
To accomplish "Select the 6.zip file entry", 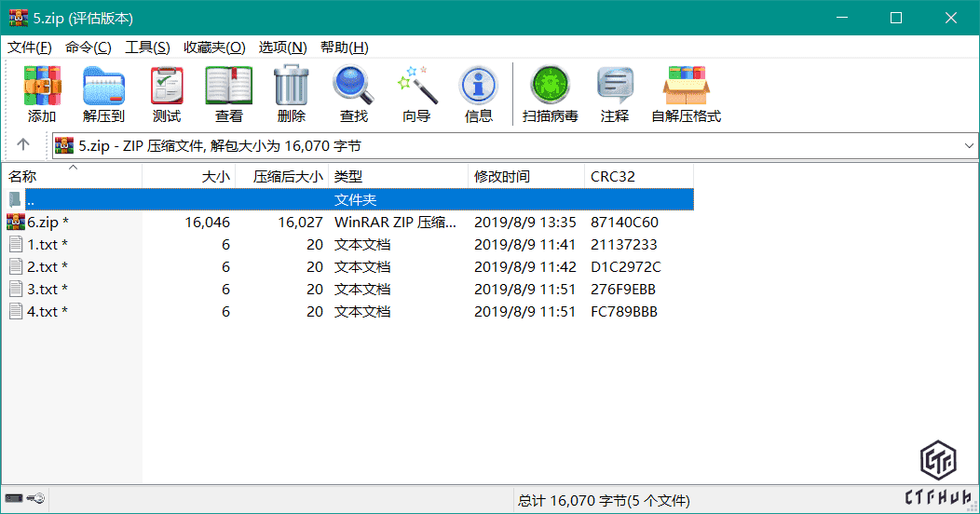I will click(42, 223).
